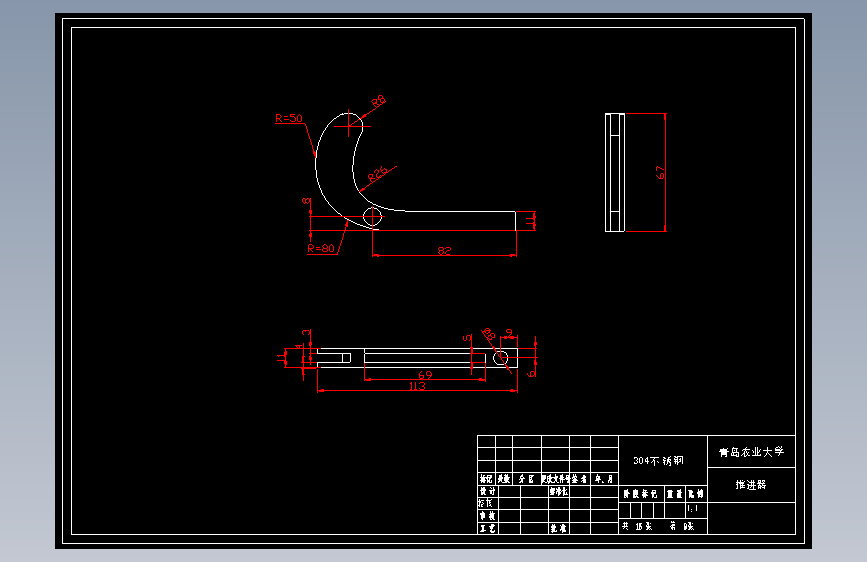This screenshot has width=867, height=562.
Task: Select the Φ8 hole diameter dimension
Action: (x=488, y=334)
